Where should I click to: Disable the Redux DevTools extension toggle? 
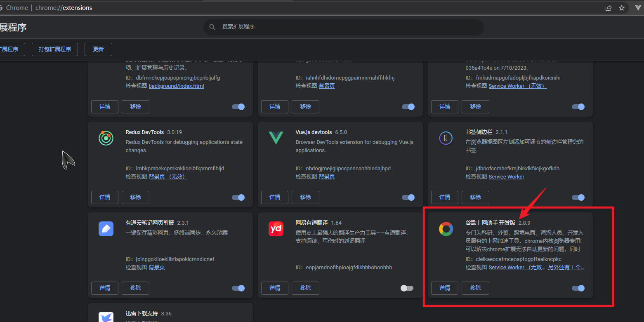coord(238,197)
